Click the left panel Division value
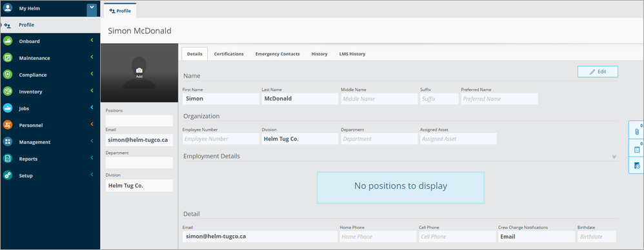 pos(139,186)
